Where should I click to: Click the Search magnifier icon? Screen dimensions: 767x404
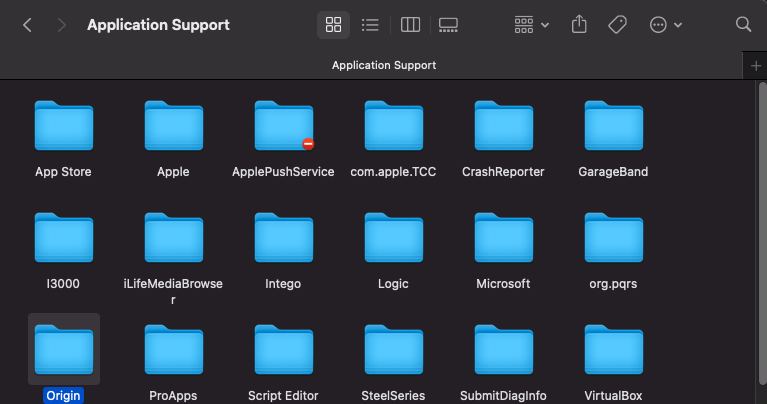[x=743, y=25]
